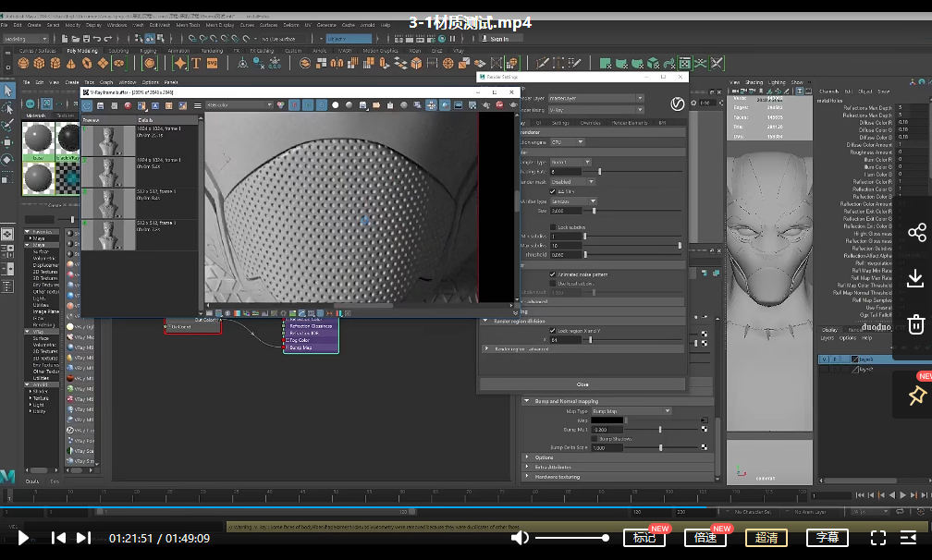Click the polygon Type T shelf icon
The width and height of the screenshot is (932, 560).
point(196,63)
